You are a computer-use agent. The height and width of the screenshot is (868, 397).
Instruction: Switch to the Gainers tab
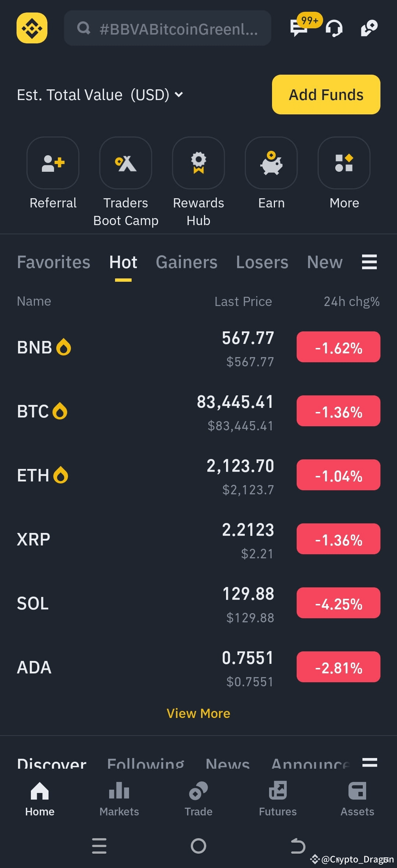[x=187, y=262]
